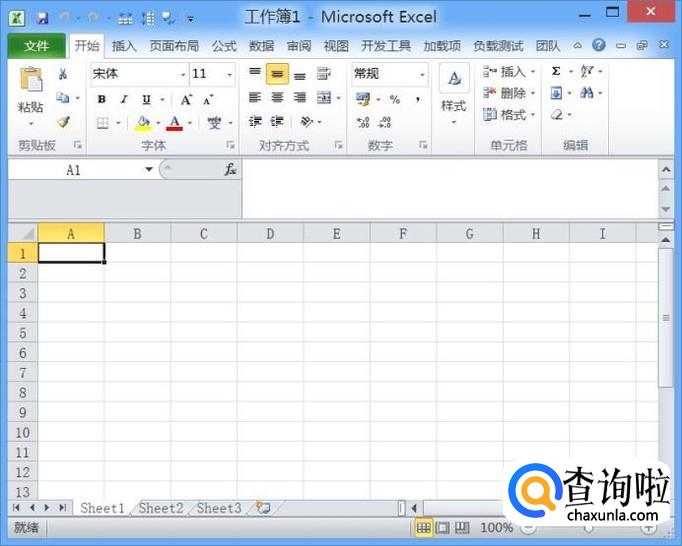Apply accounting number format icon
Image resolution: width=682 pixels, height=546 pixels.
tap(363, 99)
